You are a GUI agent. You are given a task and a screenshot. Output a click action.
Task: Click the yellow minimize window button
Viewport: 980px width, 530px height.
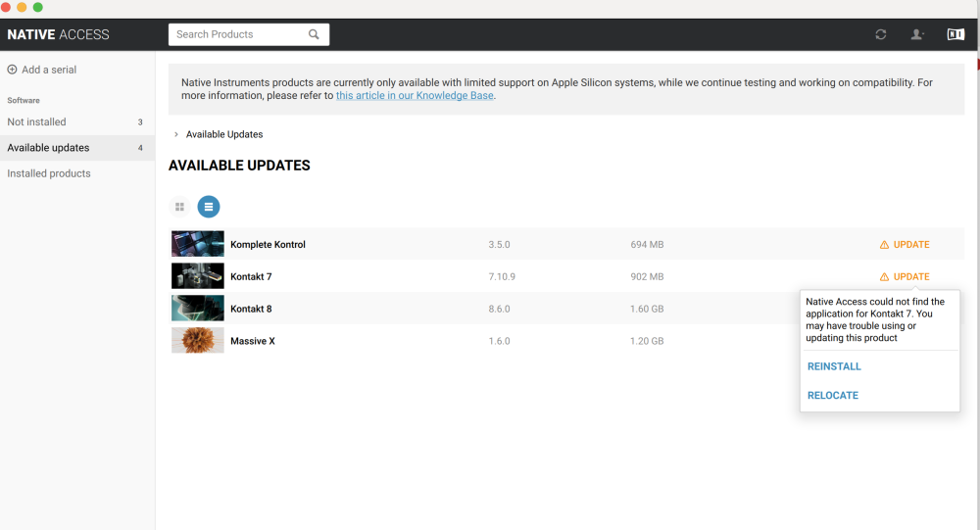coord(22,7)
